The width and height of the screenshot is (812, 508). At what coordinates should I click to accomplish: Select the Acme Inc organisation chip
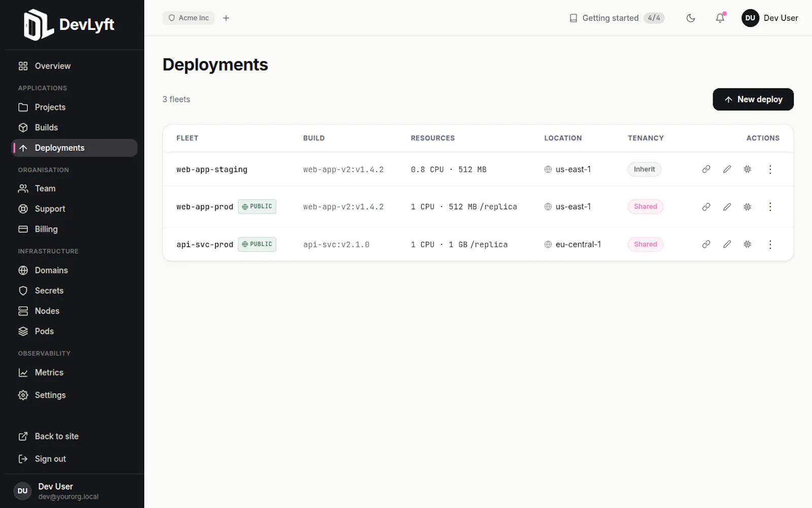(x=189, y=18)
